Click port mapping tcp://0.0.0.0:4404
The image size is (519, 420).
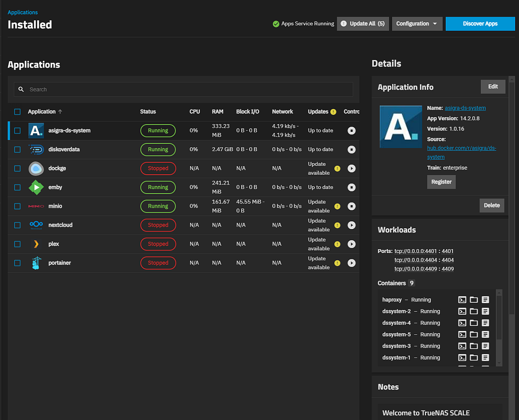click(424, 260)
